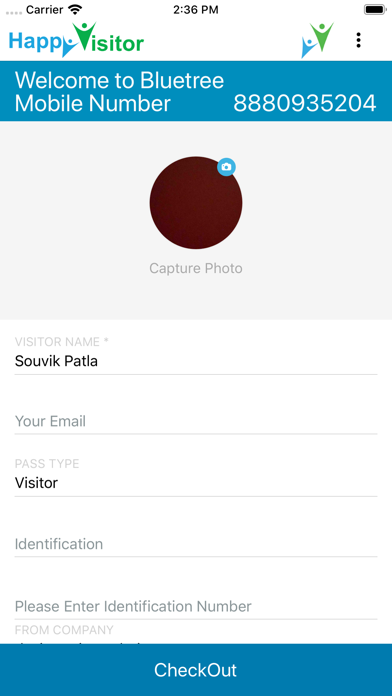Tap the 2:36 PM clock in status bar
Image resolution: width=392 pixels, height=696 pixels.
(x=196, y=10)
